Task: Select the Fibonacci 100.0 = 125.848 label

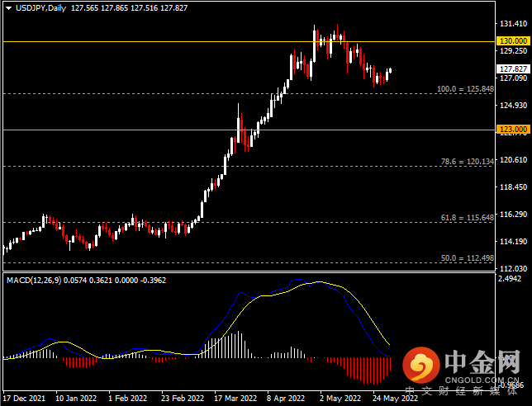Action: coord(465,89)
